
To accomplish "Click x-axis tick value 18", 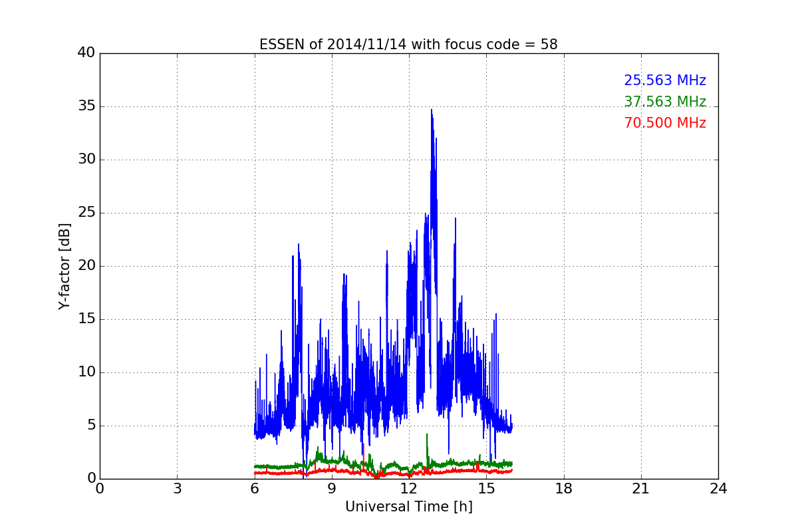I will [x=564, y=489].
